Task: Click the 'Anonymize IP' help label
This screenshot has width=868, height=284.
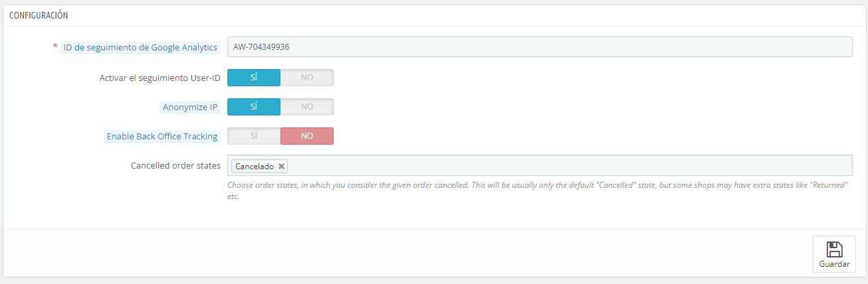Action: pyautogui.click(x=190, y=107)
